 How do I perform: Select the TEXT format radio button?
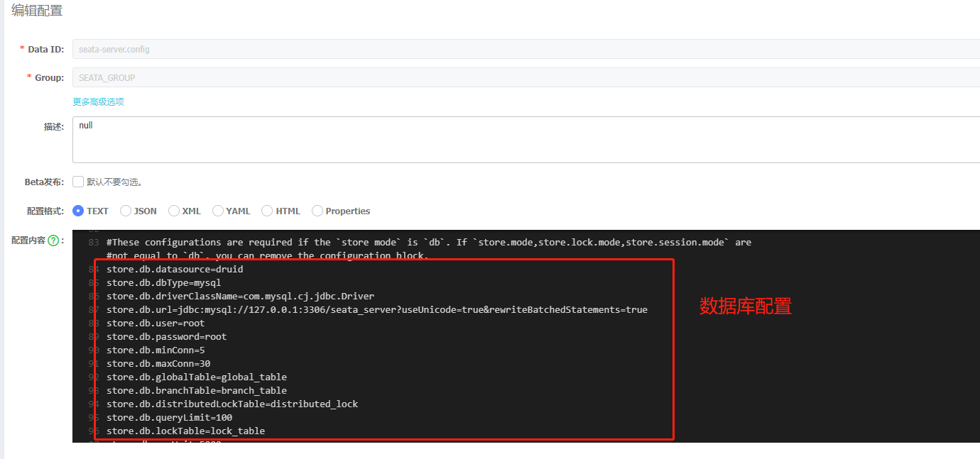(78, 211)
